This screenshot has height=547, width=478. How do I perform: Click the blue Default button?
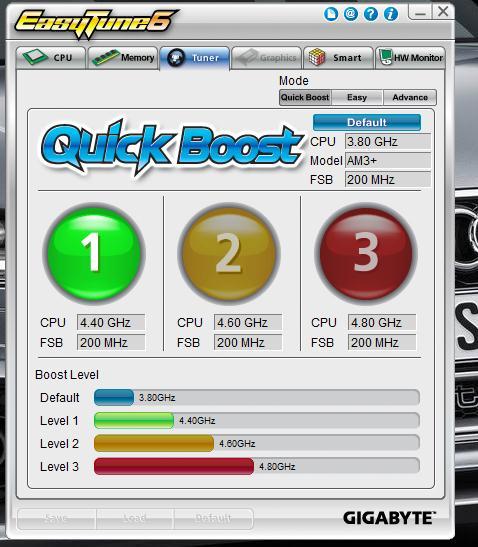click(x=367, y=122)
